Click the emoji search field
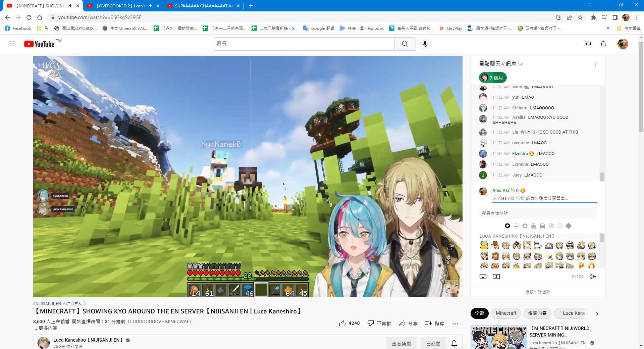 [538, 213]
